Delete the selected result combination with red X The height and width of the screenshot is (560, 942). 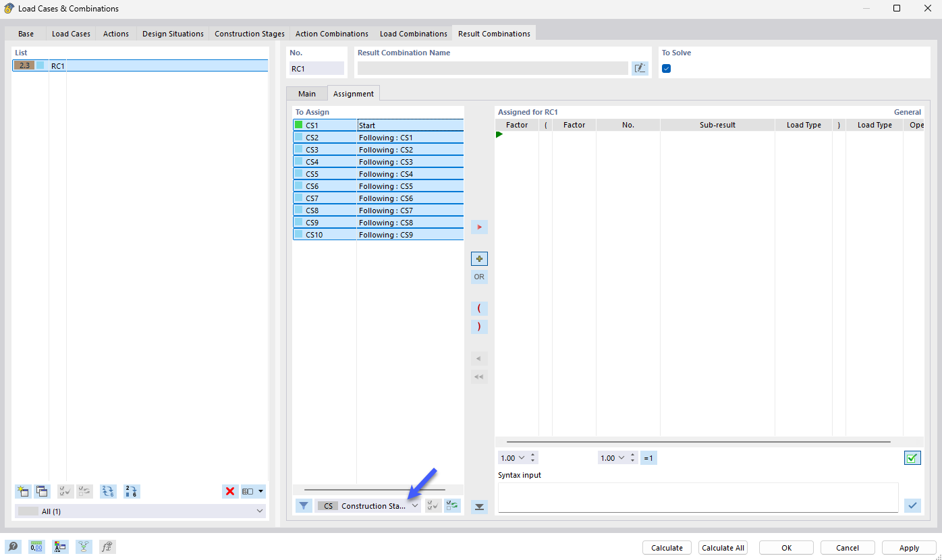point(230,491)
